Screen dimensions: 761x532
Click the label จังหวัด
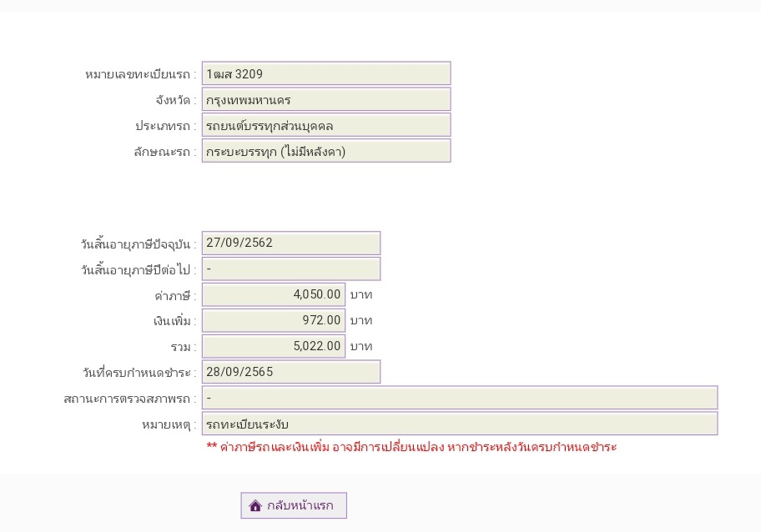point(176,100)
